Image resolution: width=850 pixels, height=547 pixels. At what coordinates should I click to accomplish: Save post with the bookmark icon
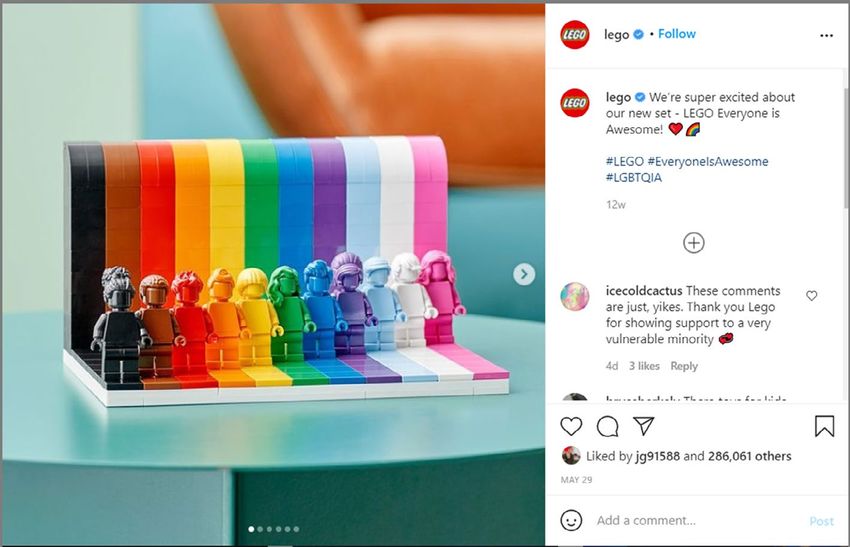pos(824,426)
